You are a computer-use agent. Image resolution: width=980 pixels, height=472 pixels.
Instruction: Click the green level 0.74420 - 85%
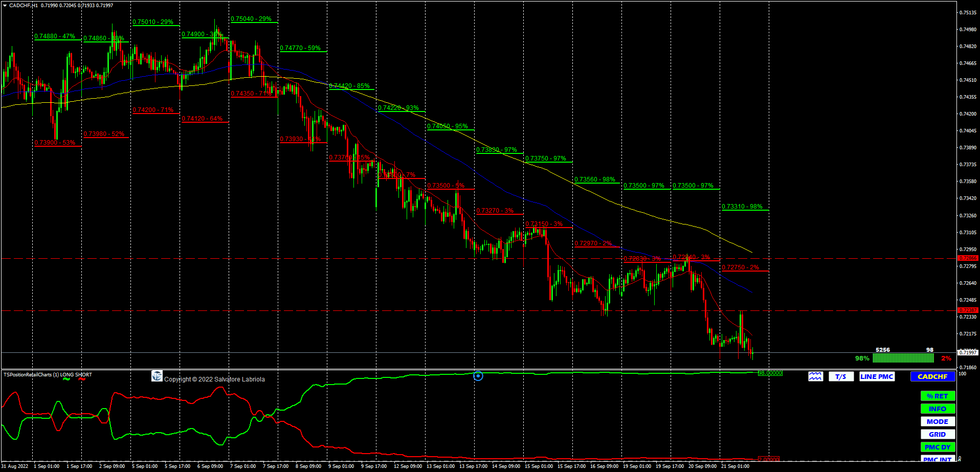(349, 86)
